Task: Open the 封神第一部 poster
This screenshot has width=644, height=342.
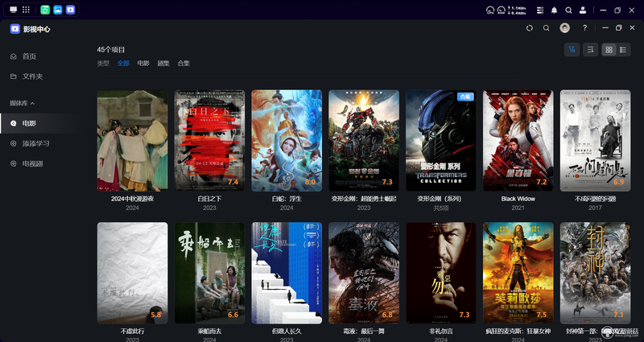Action: (596, 273)
